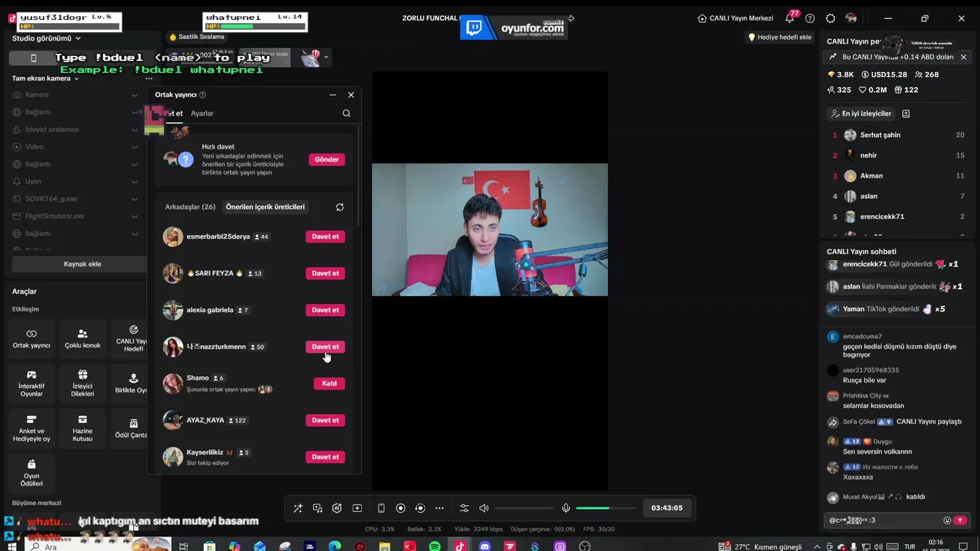
Task: Click Hediye hedefi ekle
Action: tap(779, 37)
